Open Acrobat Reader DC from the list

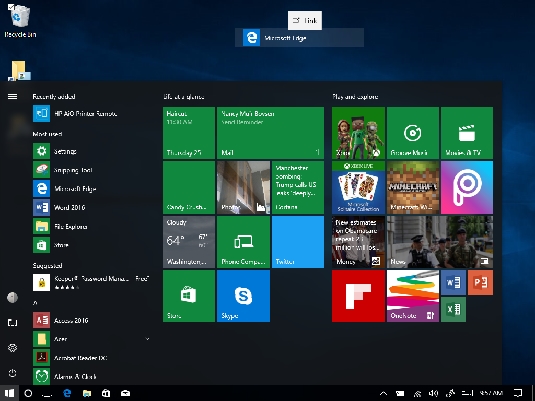click(91, 358)
